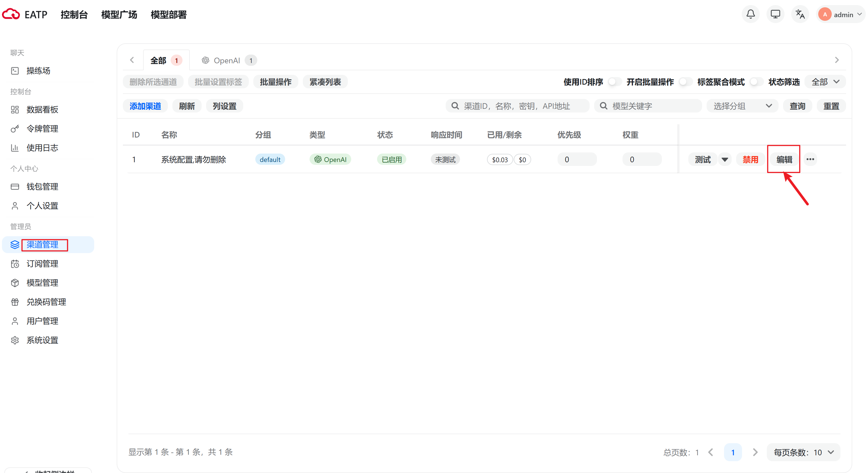Click the 兑换码管理 gift icon
The width and height of the screenshot is (868, 473).
pos(15,302)
